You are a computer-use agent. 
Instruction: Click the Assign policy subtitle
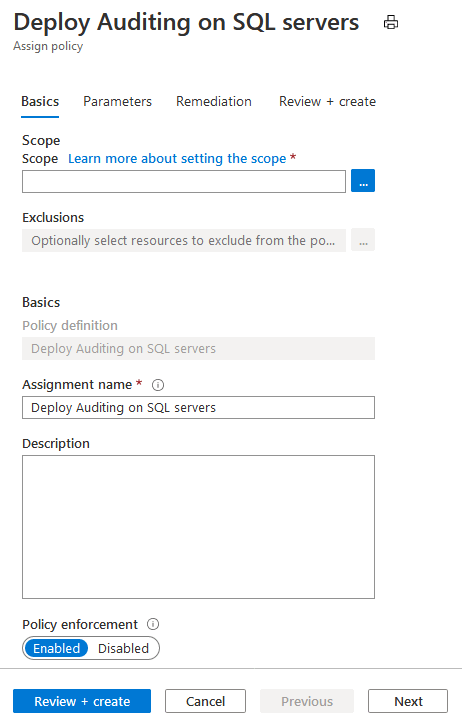coord(48,46)
